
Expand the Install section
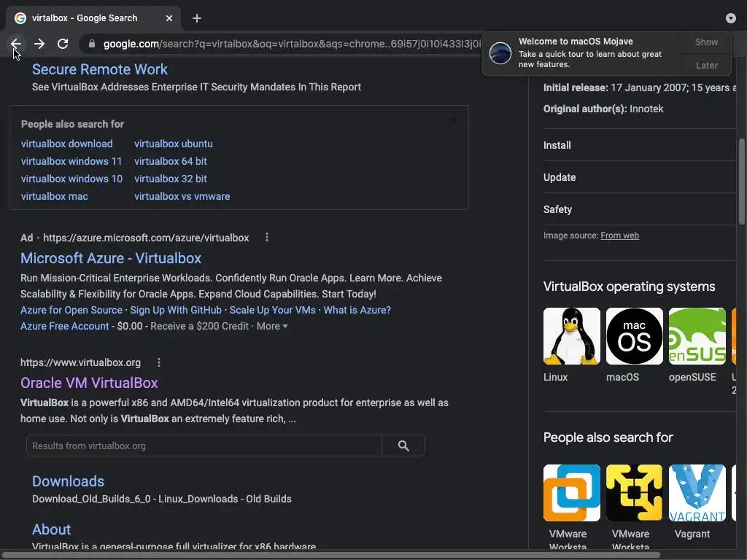640,145
